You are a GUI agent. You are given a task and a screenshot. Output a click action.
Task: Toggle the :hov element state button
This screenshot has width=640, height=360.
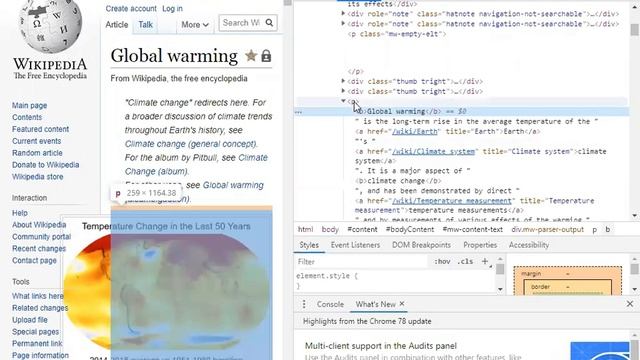[442, 261]
